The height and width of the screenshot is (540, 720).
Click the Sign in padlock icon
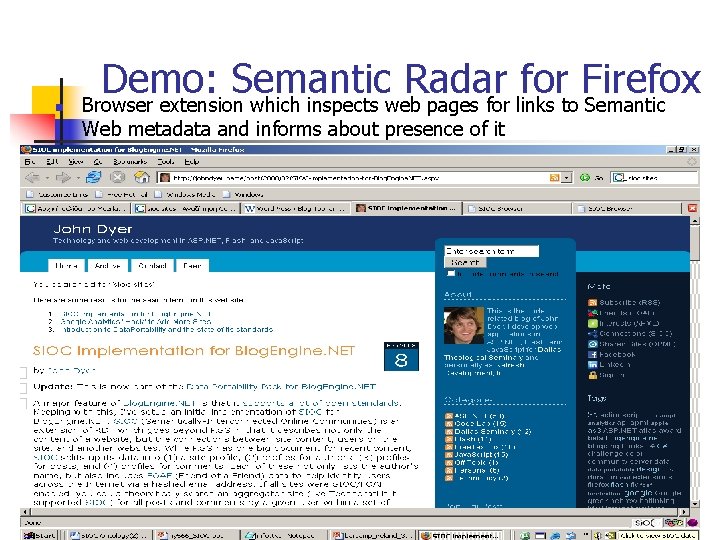click(592, 375)
